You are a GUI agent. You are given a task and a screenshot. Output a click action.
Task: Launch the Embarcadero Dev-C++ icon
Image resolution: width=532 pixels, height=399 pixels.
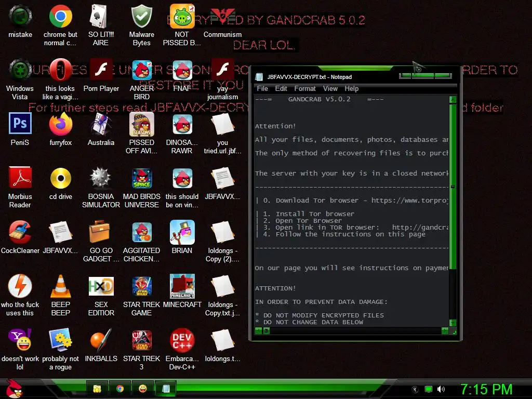pyautogui.click(x=182, y=340)
